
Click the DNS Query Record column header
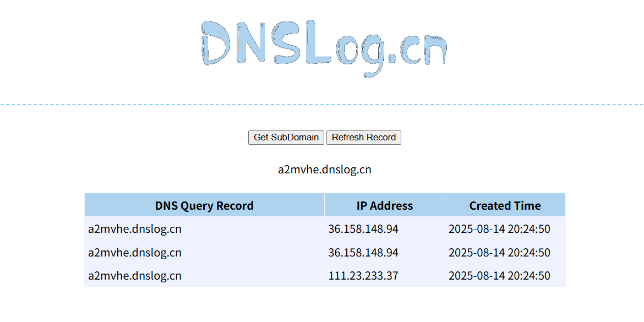click(x=204, y=205)
